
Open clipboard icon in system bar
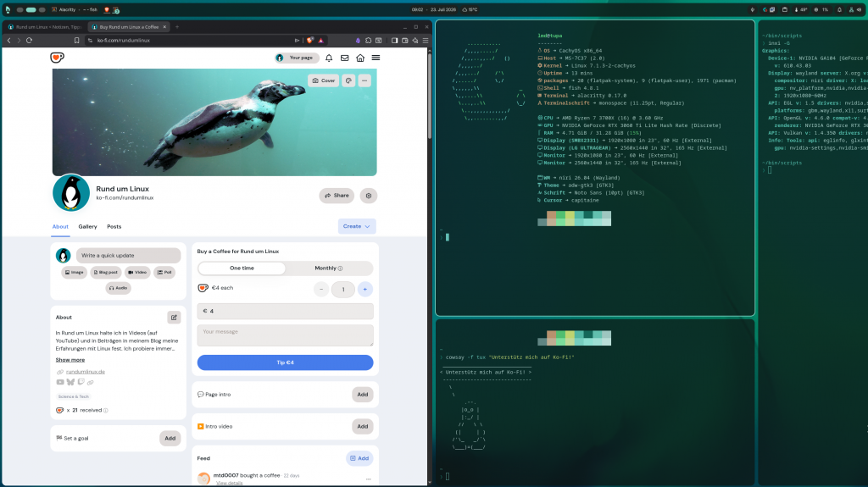(x=784, y=9)
